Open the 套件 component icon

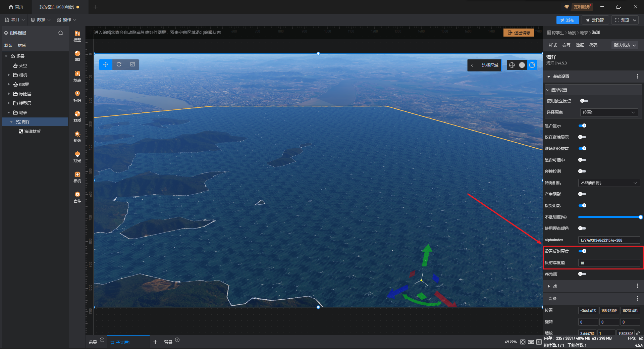tap(77, 197)
